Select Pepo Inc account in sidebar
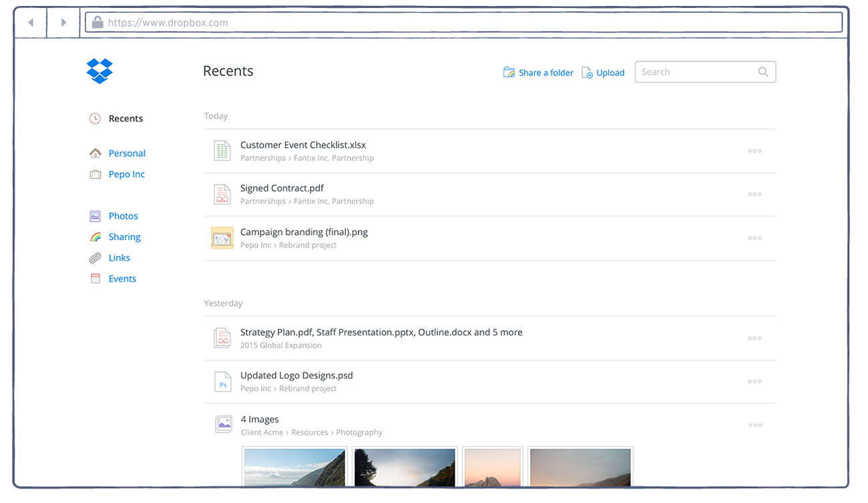 (x=126, y=174)
